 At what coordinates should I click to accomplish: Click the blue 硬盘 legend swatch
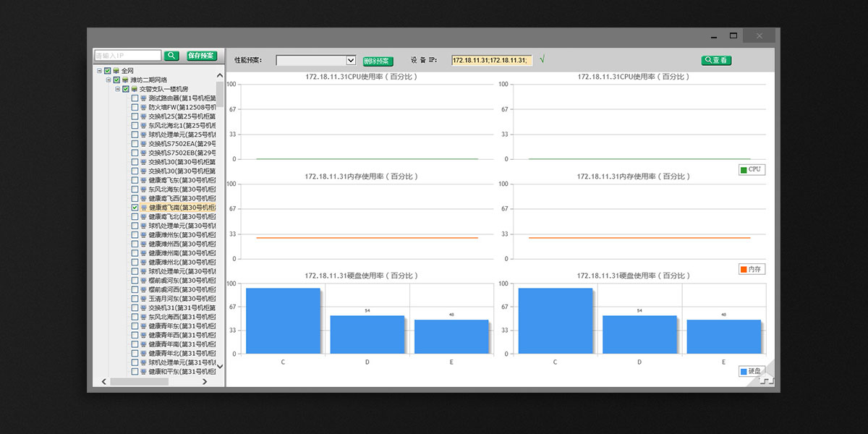(744, 371)
